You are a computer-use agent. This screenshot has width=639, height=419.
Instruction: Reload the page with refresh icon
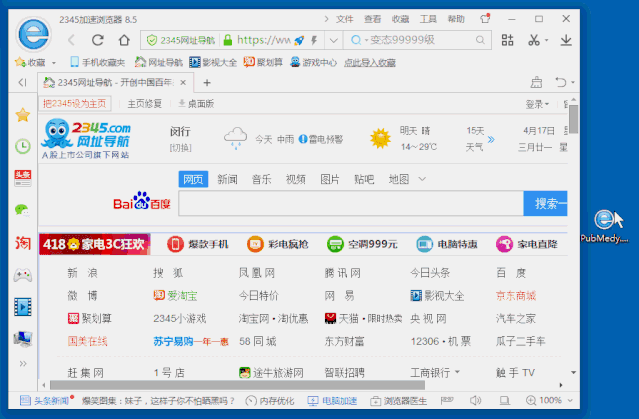click(x=98, y=40)
